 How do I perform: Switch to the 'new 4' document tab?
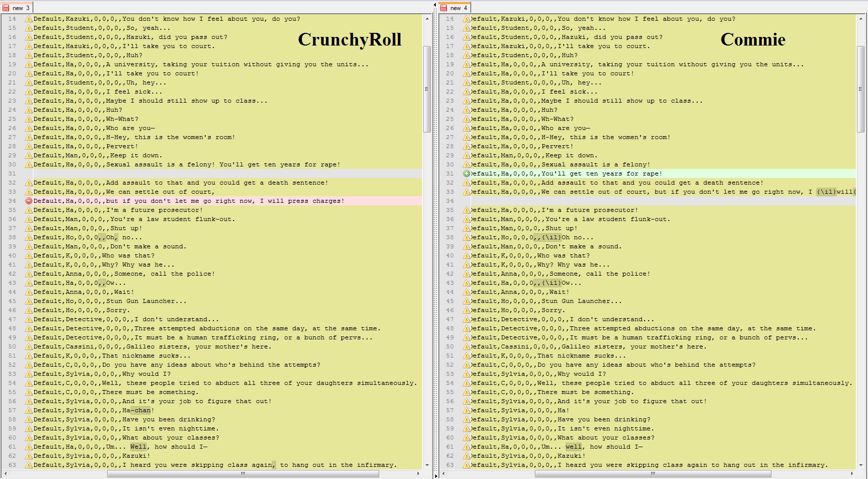click(x=454, y=8)
